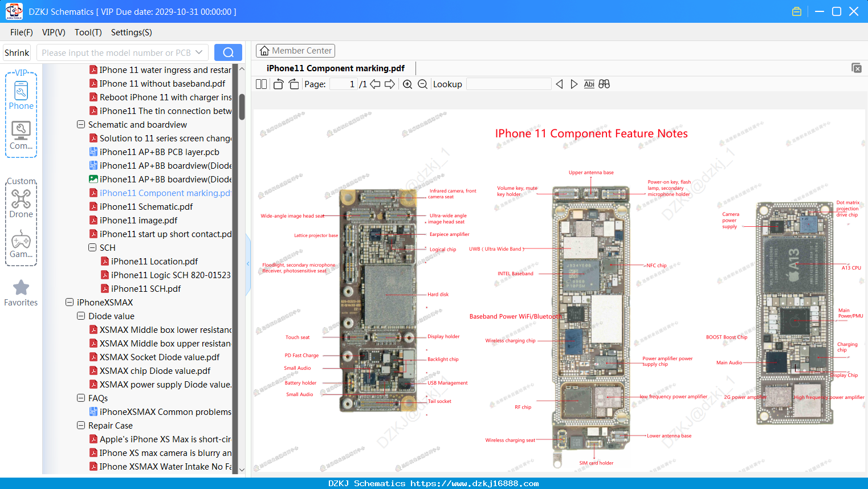Click the binoculars find icon
Screen dimensions: 868x489
tap(604, 84)
